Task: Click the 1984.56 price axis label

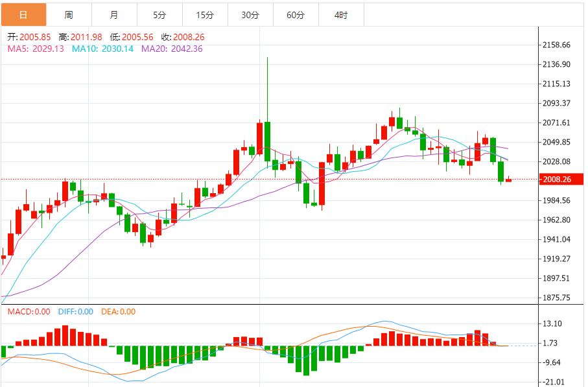Action: tap(556, 200)
